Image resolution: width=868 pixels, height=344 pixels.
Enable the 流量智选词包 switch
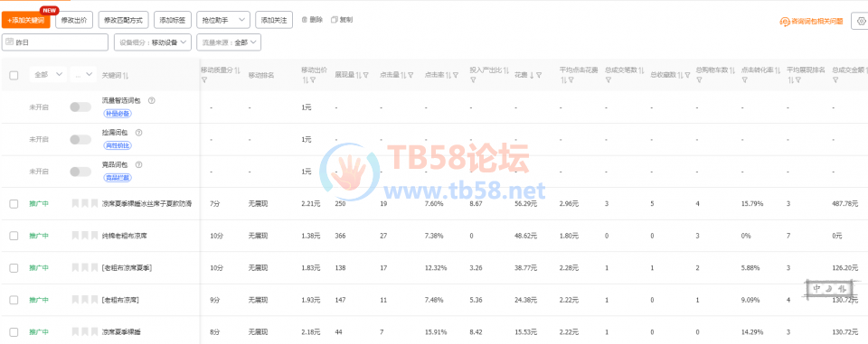coord(80,107)
